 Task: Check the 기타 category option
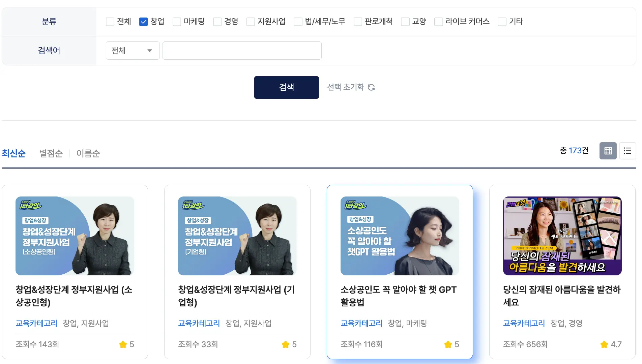tap(501, 21)
